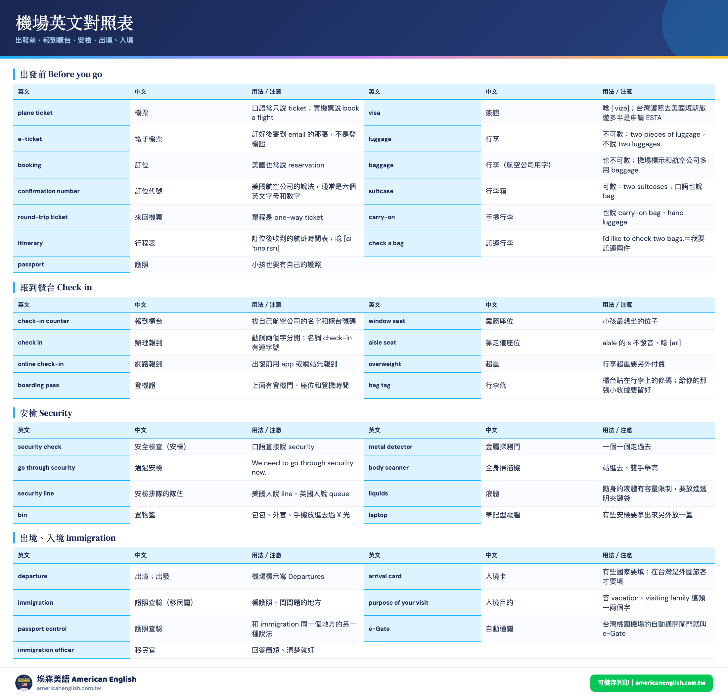Select the 'plane ticket' cell
The image size is (728, 700).
pos(72,113)
